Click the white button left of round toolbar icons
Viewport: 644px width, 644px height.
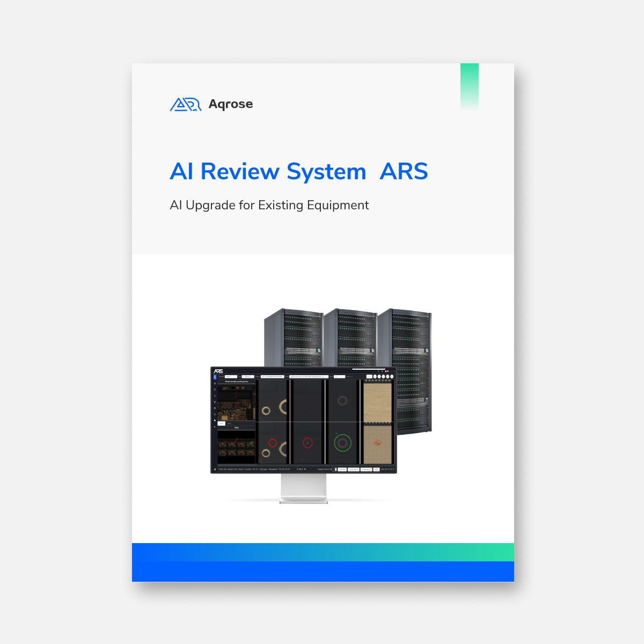pos(369,377)
